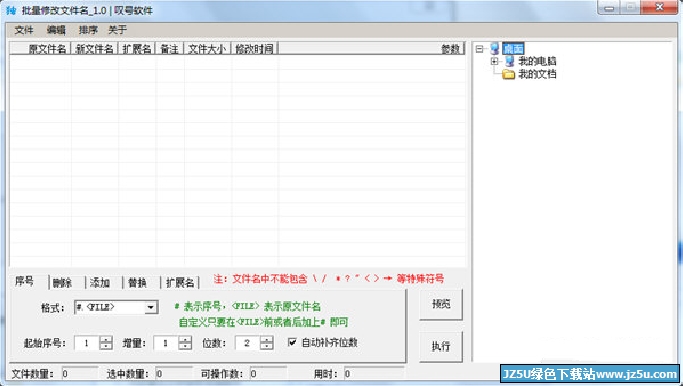Open the 编辑 menu
This screenshot has width=683, height=386.
pos(56,30)
